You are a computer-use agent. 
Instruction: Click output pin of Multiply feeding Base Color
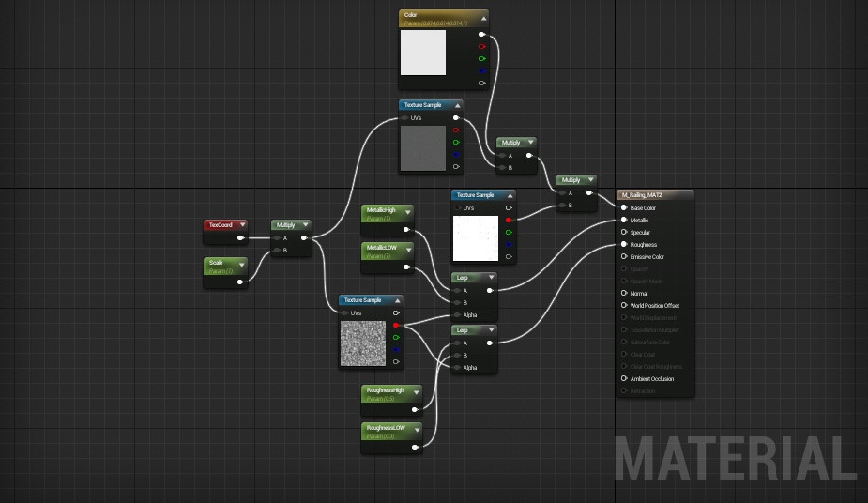tap(589, 193)
